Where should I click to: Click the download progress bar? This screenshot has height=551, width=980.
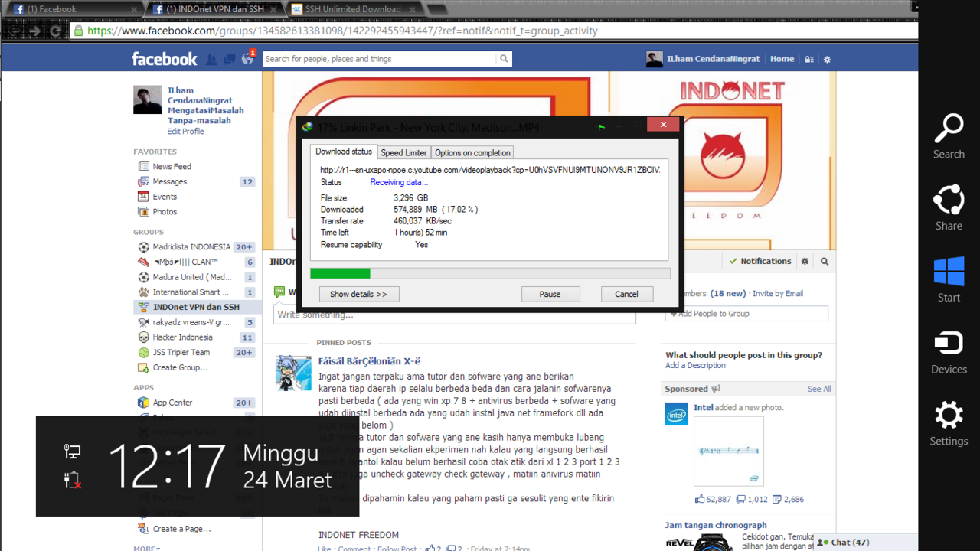(490, 273)
